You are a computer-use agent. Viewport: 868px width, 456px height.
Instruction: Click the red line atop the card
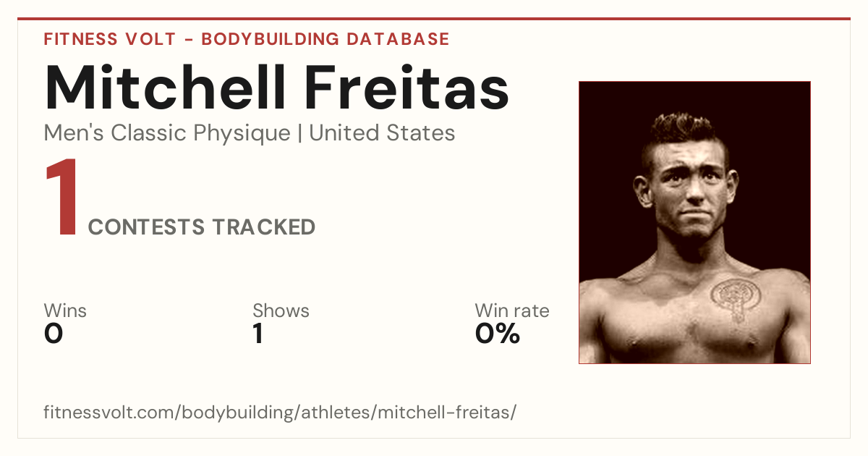click(434, 20)
